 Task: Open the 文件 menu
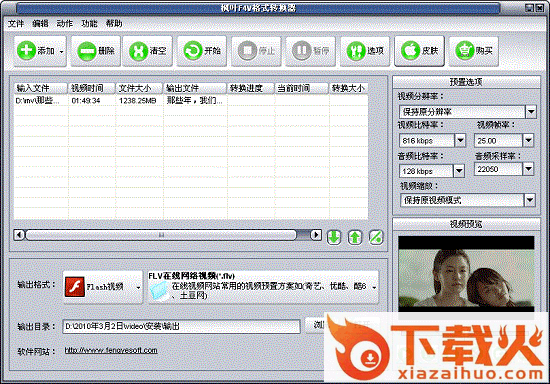16,23
